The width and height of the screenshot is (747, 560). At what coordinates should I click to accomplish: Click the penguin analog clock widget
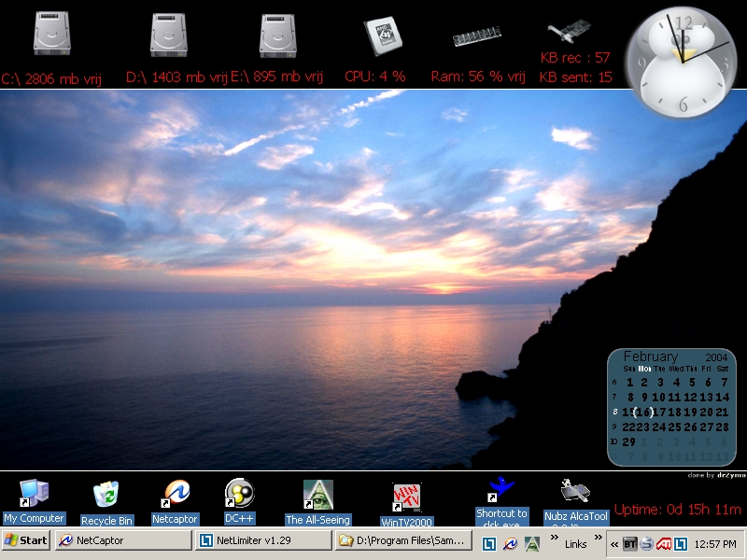click(682, 62)
